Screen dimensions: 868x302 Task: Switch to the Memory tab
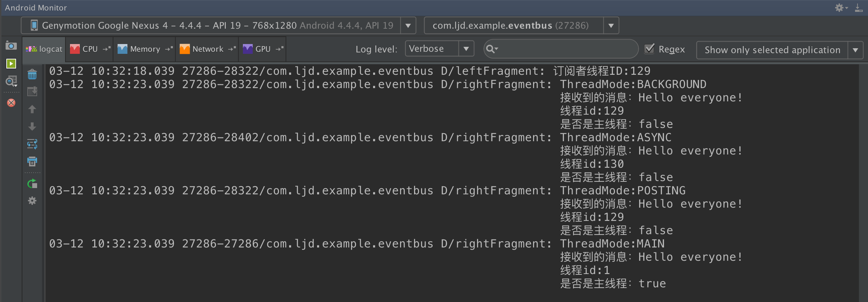[x=145, y=49]
